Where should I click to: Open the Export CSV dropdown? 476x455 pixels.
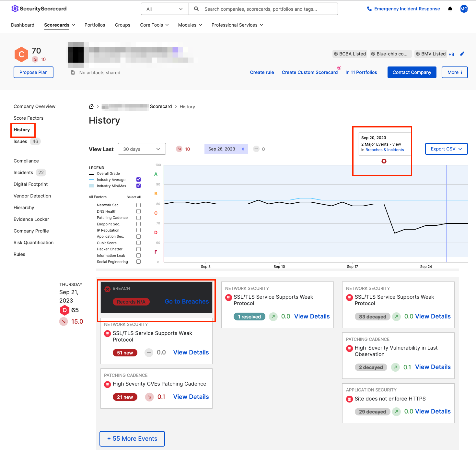click(x=446, y=149)
